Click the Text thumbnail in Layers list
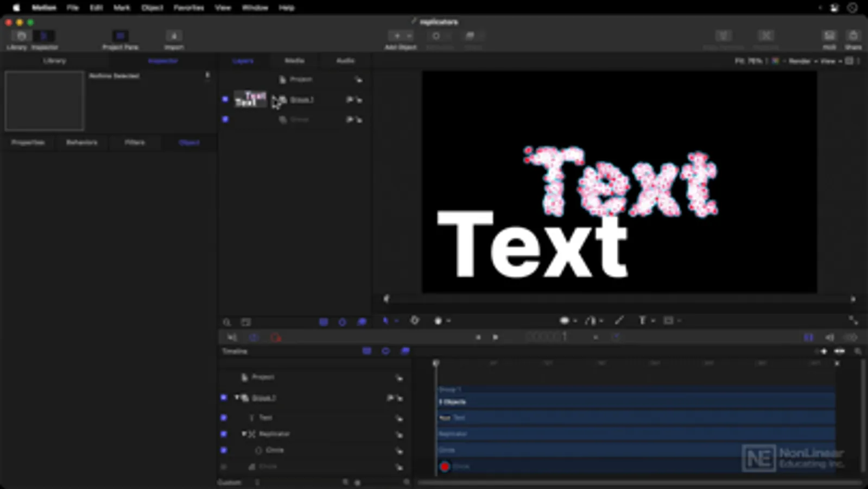868x489 pixels. (250, 99)
